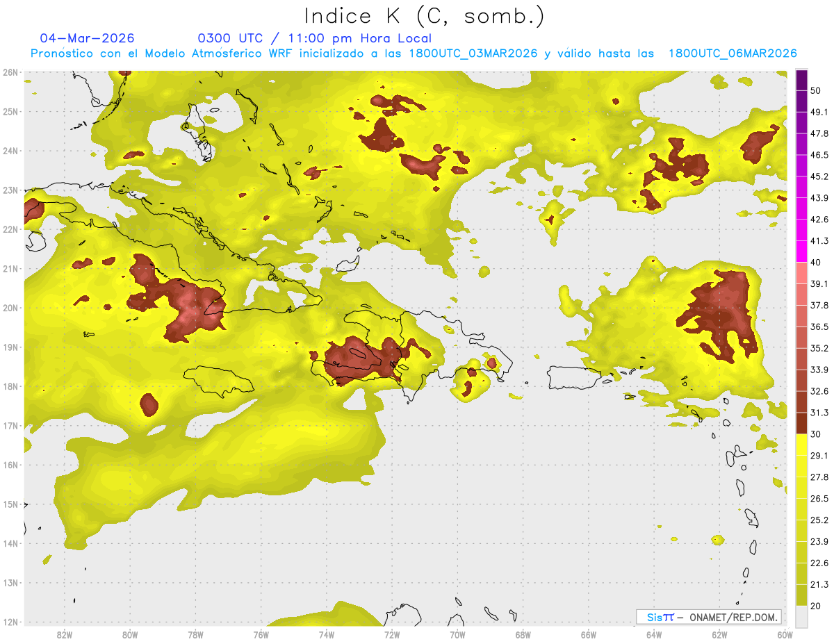Click the latitude label '16N'
Screen dimensions: 834x644
[10, 465]
